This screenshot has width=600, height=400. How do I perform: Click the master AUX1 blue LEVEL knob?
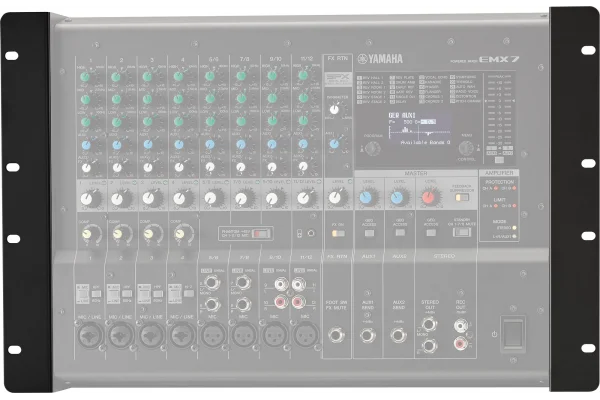pos(365,198)
